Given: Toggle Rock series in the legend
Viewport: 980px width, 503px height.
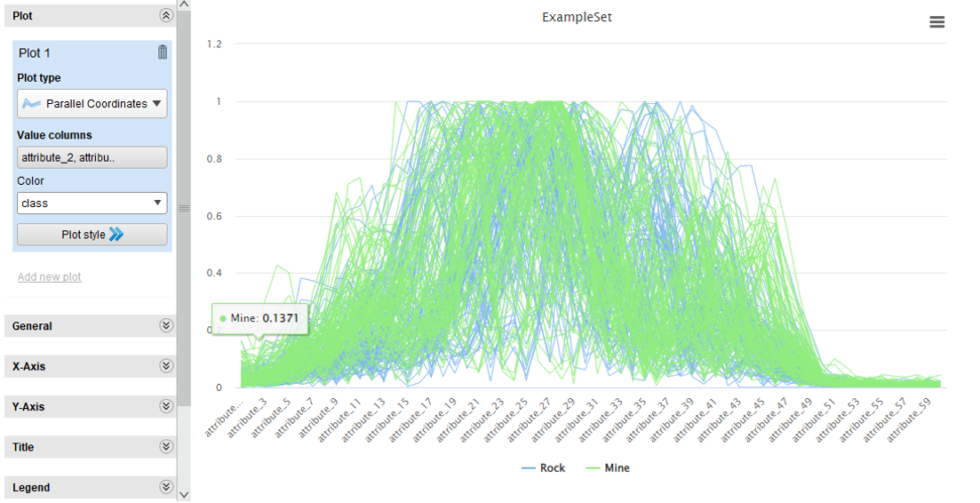Looking at the screenshot, I should click(543, 468).
